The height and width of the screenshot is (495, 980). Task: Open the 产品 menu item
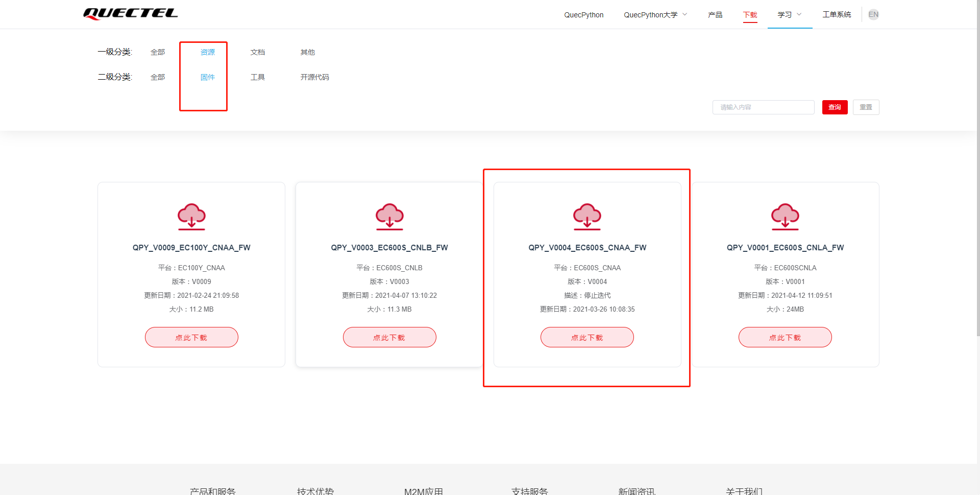[x=715, y=15]
